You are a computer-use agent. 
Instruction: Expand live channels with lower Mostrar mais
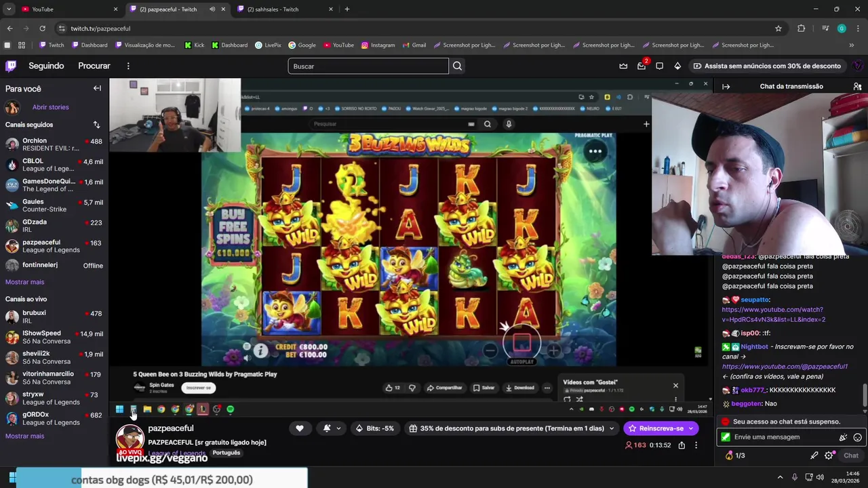pyautogui.click(x=24, y=436)
